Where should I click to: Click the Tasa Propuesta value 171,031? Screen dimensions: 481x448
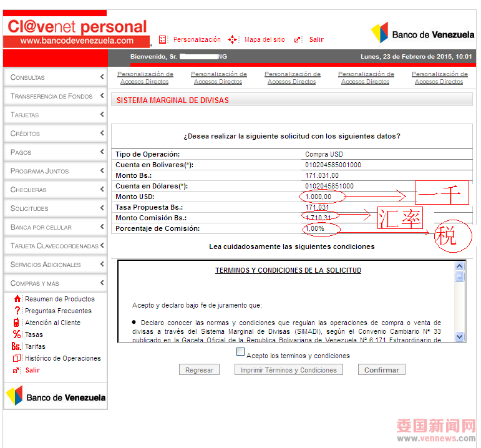[x=317, y=207]
